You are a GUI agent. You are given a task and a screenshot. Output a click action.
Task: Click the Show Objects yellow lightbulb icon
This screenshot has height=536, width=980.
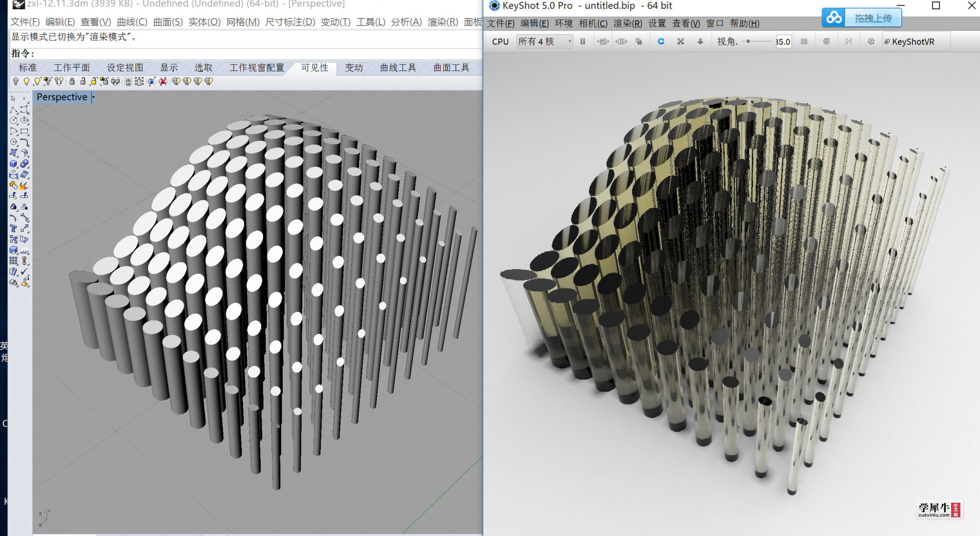[x=26, y=81]
